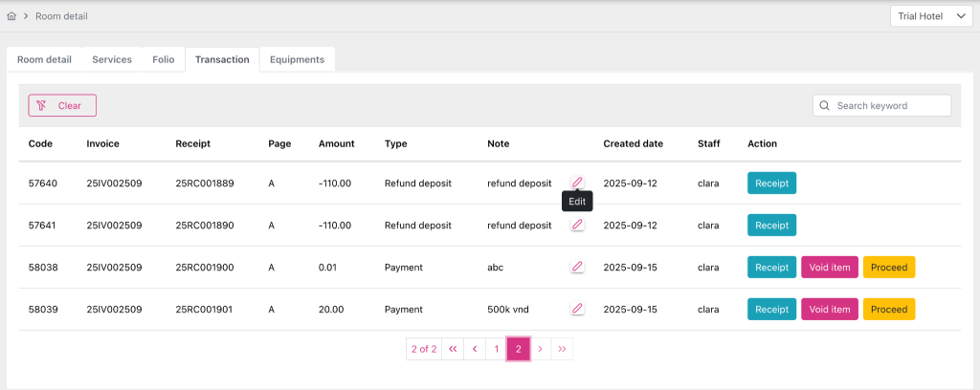Screen dimensions: 980x390
Task: Click edit pencil for transaction 58038
Action: [577, 267]
